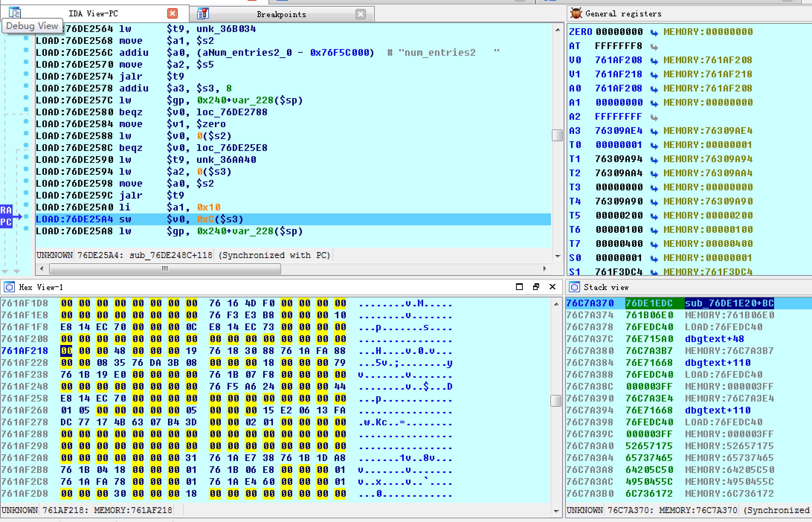This screenshot has width=812, height=522.
Task: Maximize the Hex View-1 panel
Action: (519, 287)
